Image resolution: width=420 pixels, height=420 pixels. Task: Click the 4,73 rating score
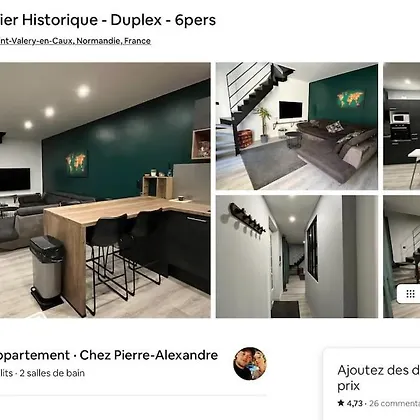click(x=354, y=403)
